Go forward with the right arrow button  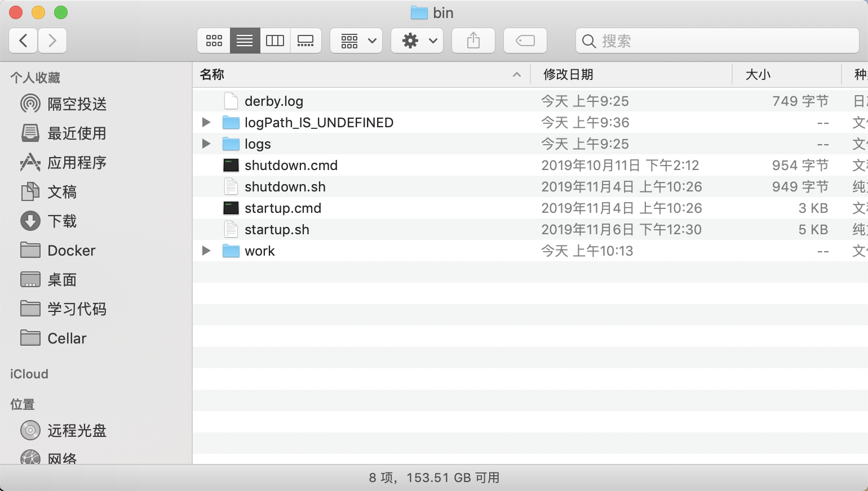(x=52, y=41)
